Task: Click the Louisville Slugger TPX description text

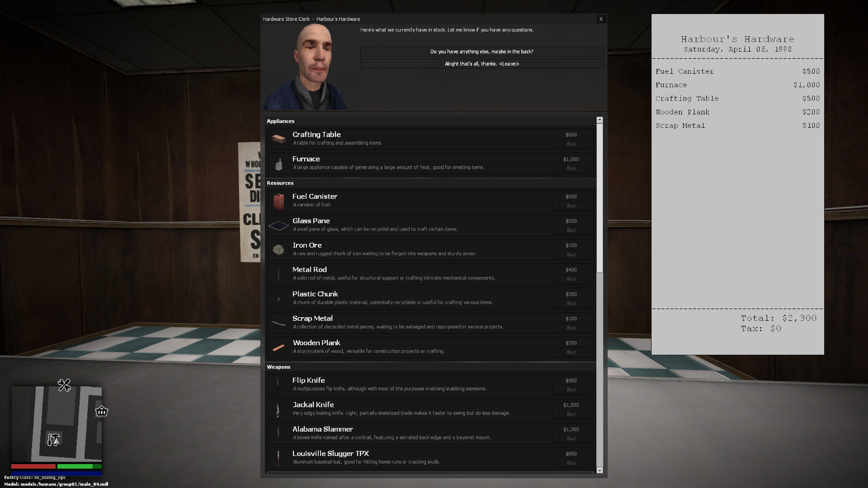Action: click(366, 462)
